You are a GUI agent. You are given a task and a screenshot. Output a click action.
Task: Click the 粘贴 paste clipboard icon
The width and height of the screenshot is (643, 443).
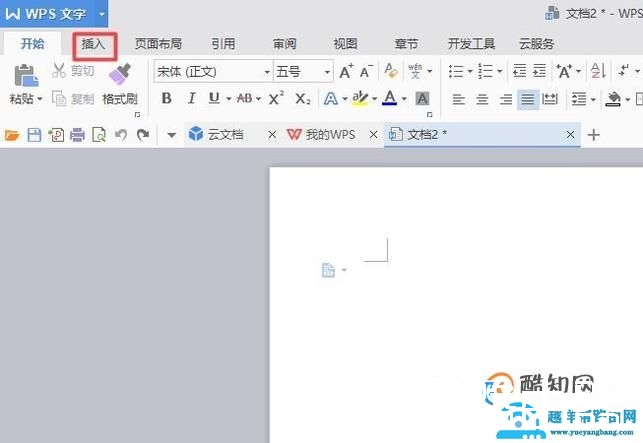tap(26, 75)
